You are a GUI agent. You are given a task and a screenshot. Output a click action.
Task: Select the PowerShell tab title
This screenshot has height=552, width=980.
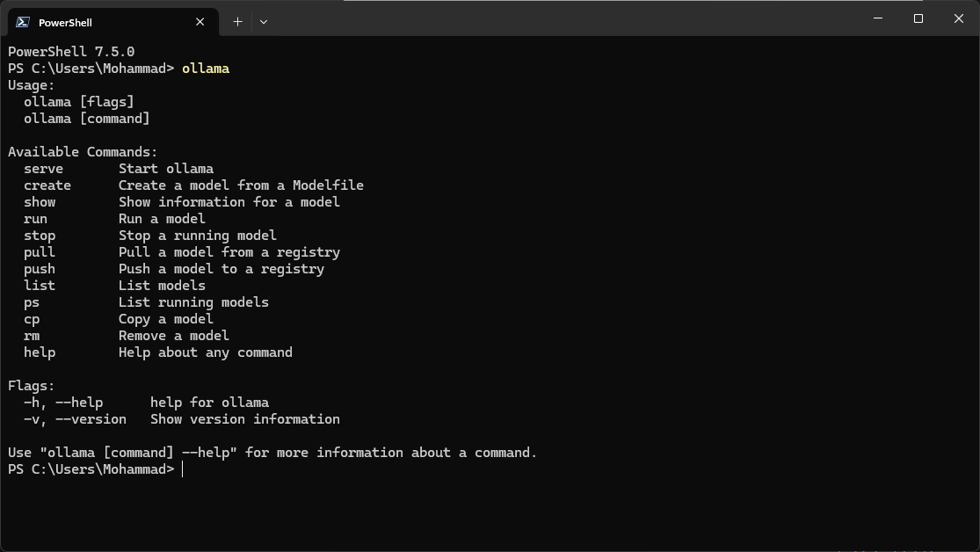tap(65, 22)
